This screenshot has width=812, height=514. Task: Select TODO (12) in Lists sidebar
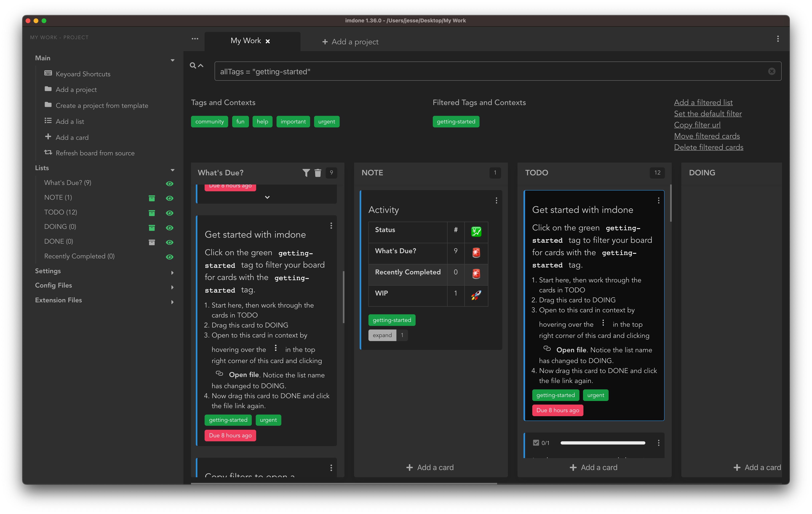[x=61, y=212]
